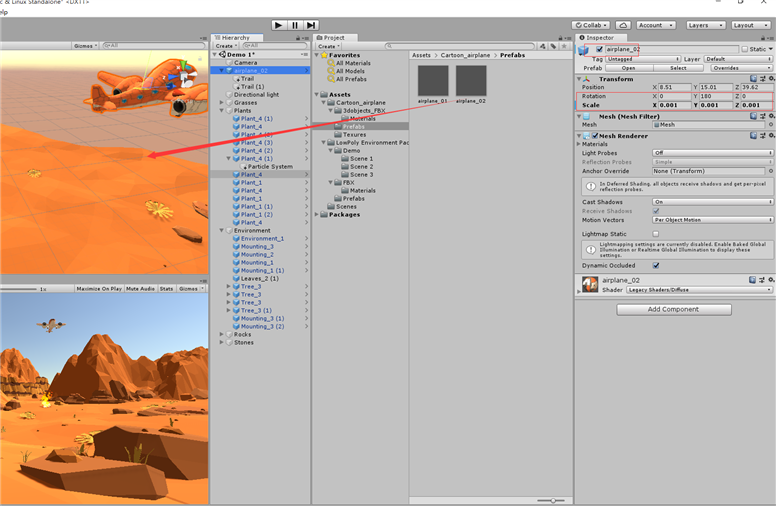Open the cloud services icon
This screenshot has height=506, width=776.
coord(623,25)
